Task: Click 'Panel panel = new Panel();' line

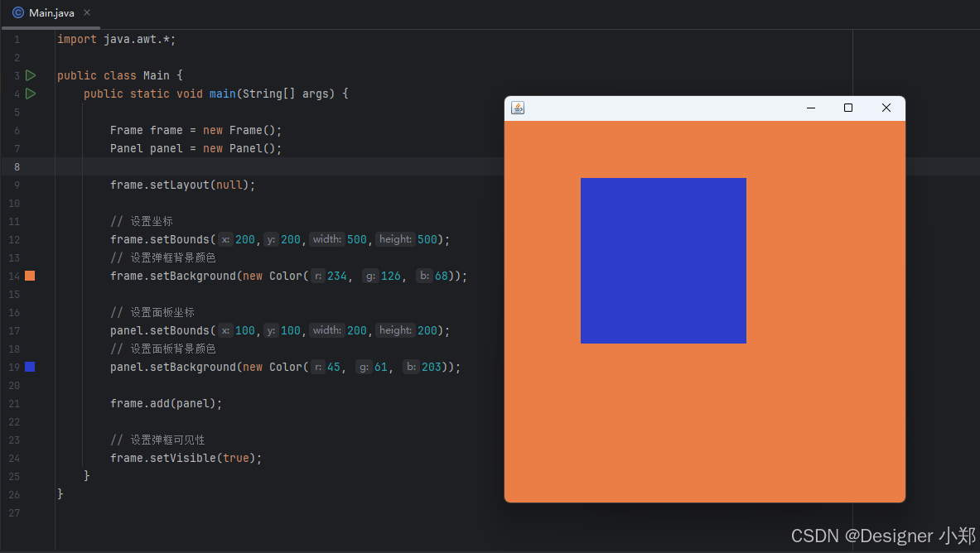Action: coord(196,149)
